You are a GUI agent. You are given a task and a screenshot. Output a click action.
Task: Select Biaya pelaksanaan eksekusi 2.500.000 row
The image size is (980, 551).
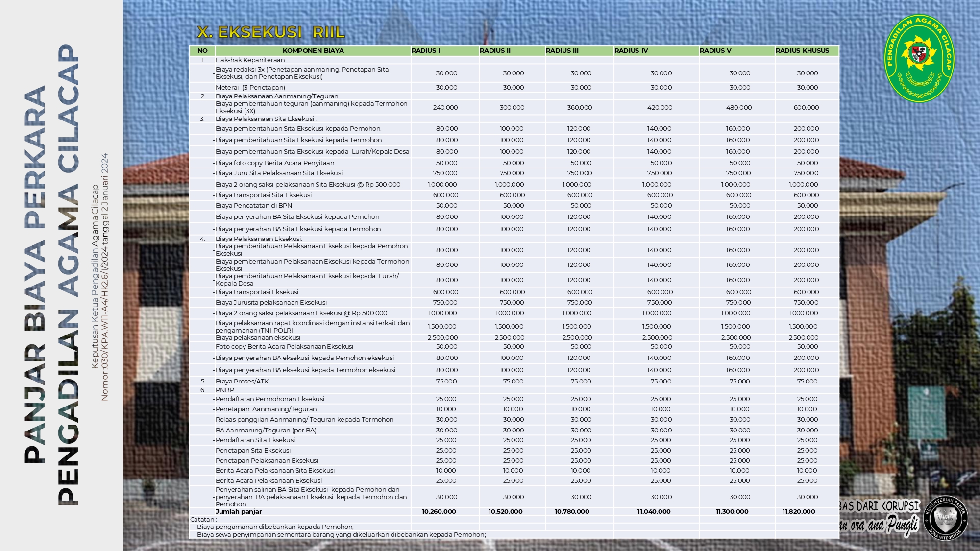514,337
